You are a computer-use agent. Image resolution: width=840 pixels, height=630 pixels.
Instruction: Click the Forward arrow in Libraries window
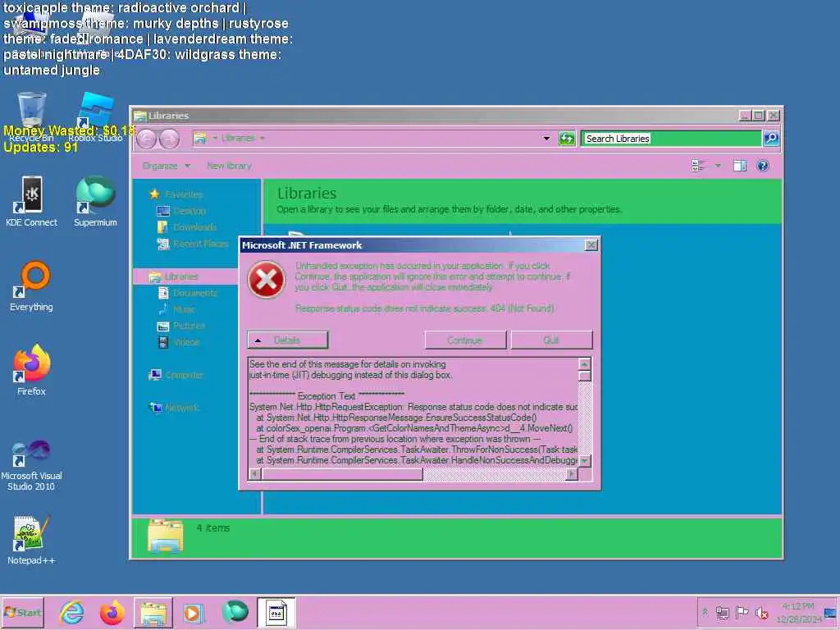tap(169, 139)
